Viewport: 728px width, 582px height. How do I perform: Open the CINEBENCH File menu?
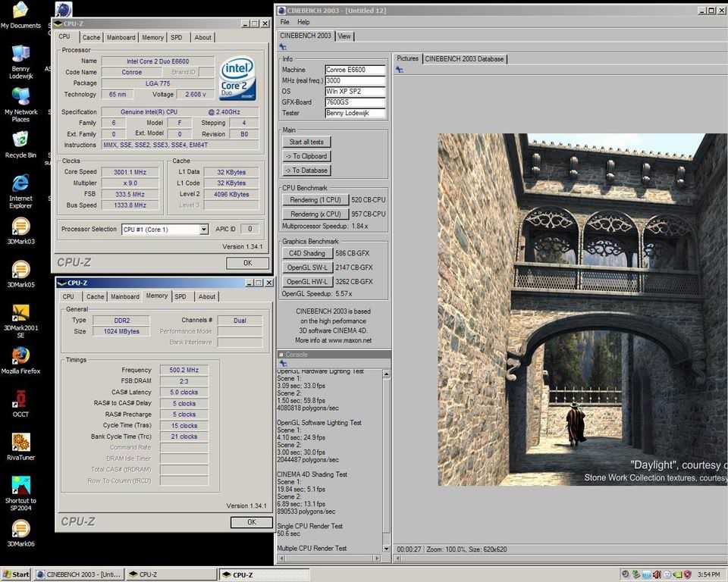coord(284,22)
